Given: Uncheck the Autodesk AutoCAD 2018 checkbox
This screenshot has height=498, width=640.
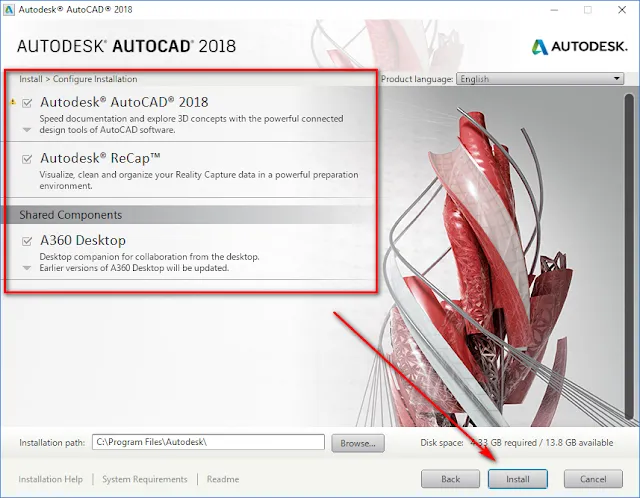Looking at the screenshot, I should coord(27,102).
